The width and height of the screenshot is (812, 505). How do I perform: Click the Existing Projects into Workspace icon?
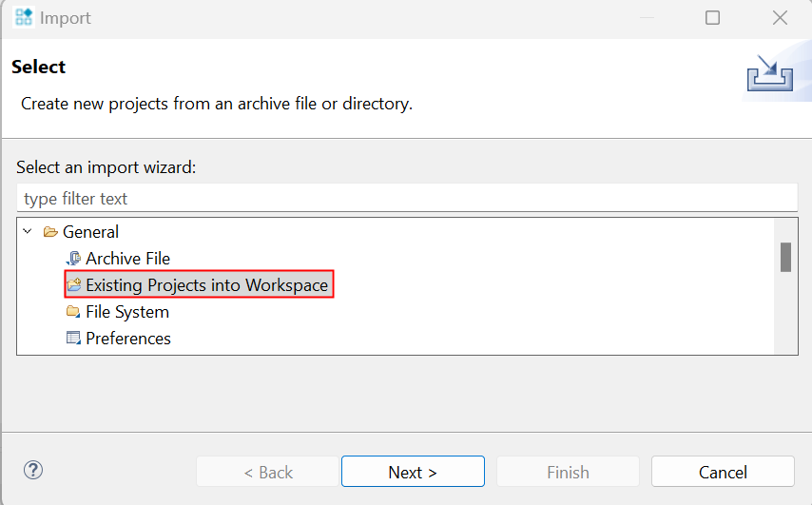point(74,285)
